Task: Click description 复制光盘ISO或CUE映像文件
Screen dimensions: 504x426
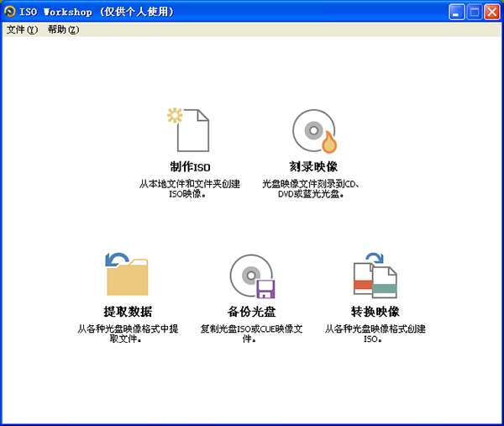Action: click(x=251, y=334)
